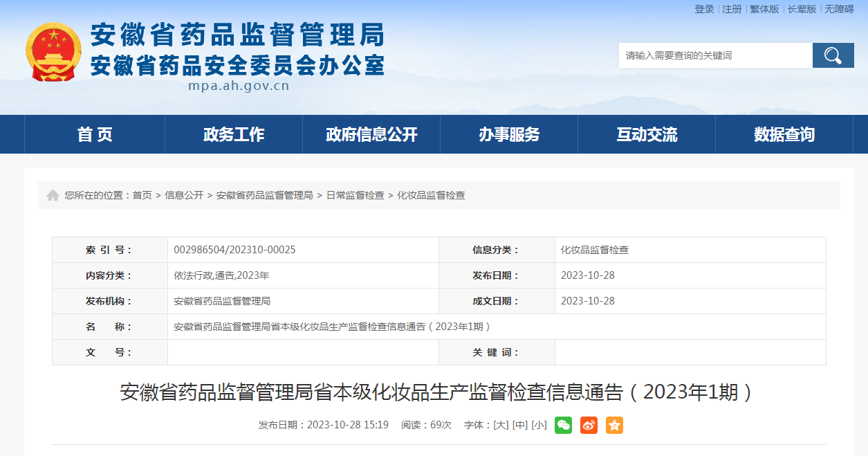Go to 首页 in breadcrumb
Image resolution: width=868 pixels, height=456 pixels.
[x=142, y=195]
